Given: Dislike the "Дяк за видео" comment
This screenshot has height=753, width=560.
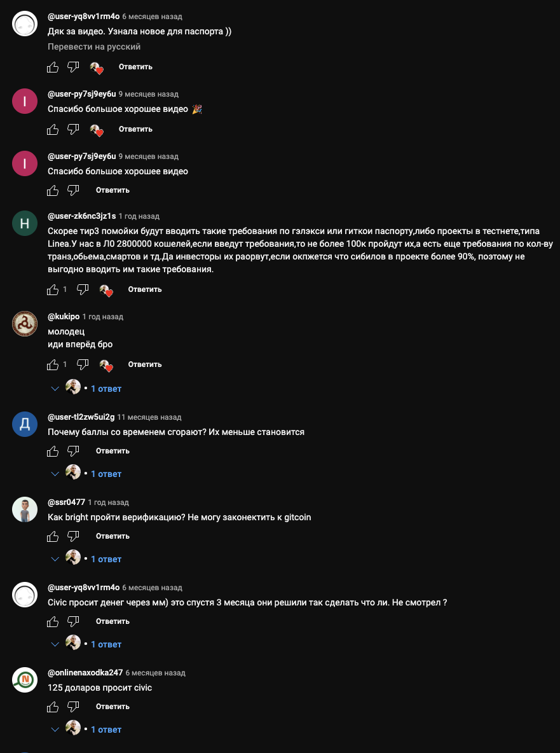Looking at the screenshot, I should [x=73, y=67].
